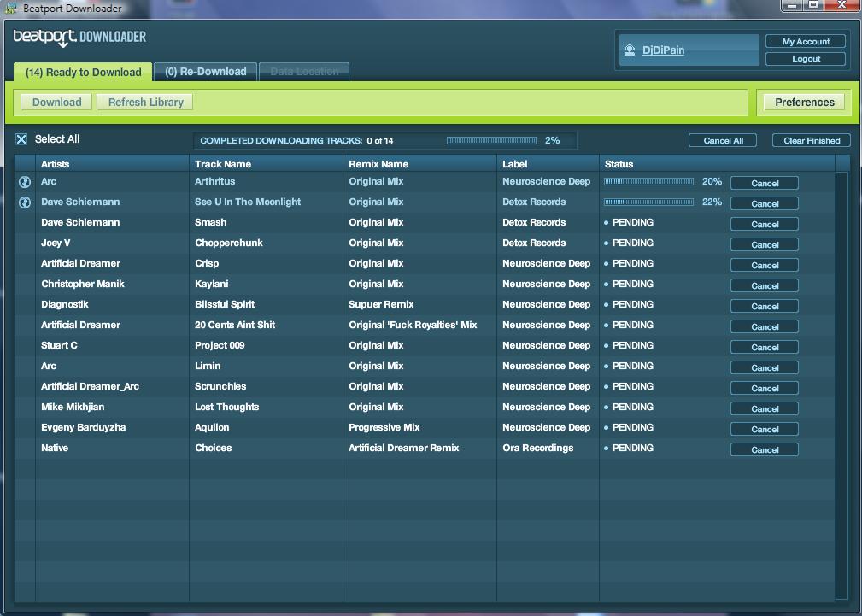This screenshot has height=616, width=862.
Task: Cancel the Arthritus track download
Action: tap(764, 183)
